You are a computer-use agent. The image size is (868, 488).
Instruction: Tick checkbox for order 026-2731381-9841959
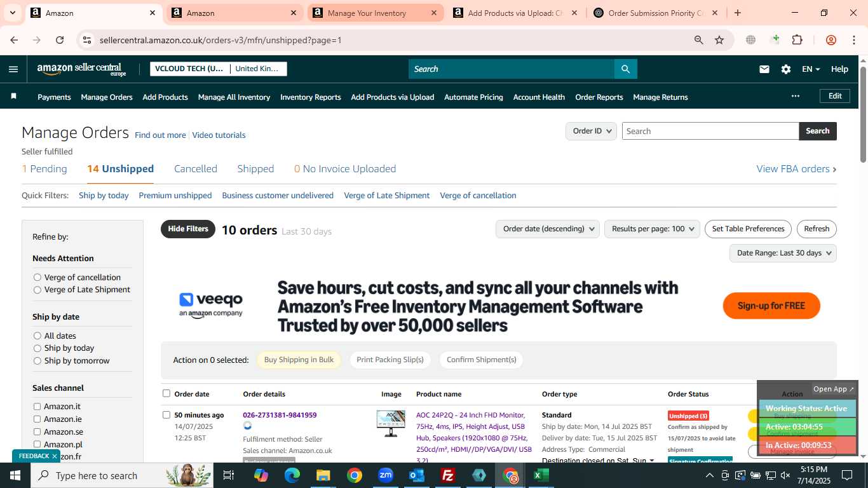[x=166, y=415]
